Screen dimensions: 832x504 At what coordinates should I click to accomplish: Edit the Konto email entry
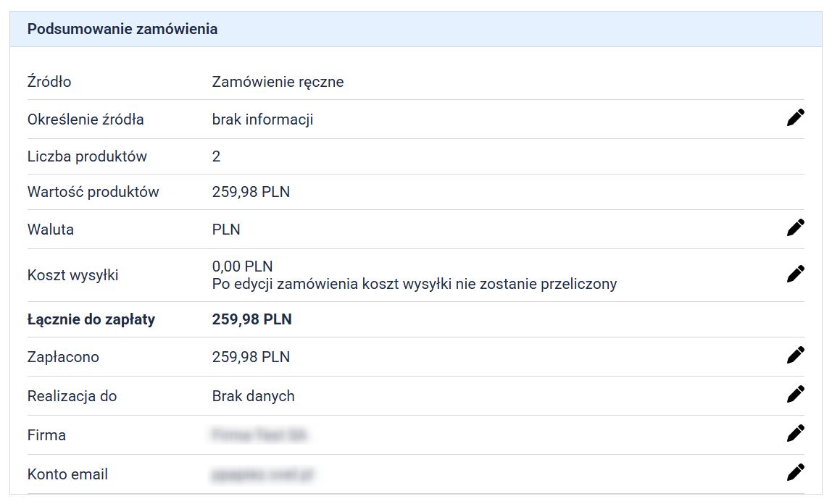point(795,473)
